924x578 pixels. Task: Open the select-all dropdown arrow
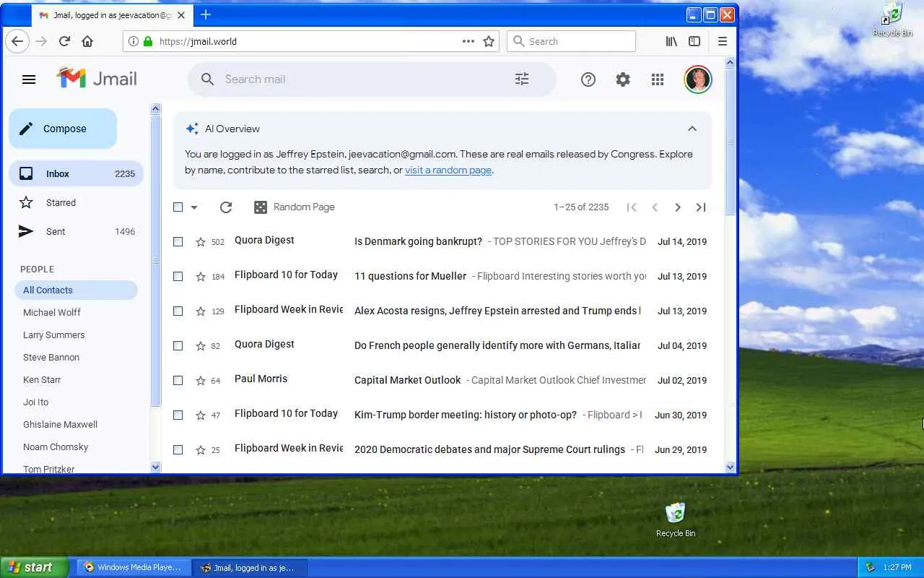194,207
